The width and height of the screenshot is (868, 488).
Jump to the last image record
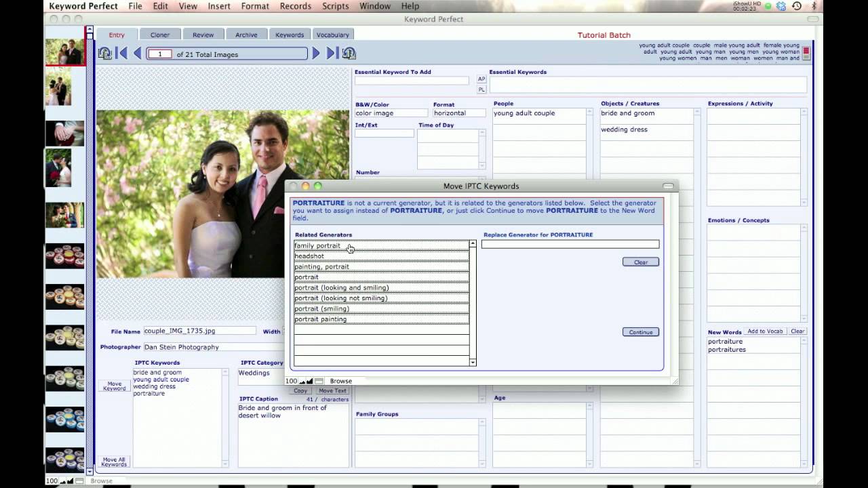332,54
